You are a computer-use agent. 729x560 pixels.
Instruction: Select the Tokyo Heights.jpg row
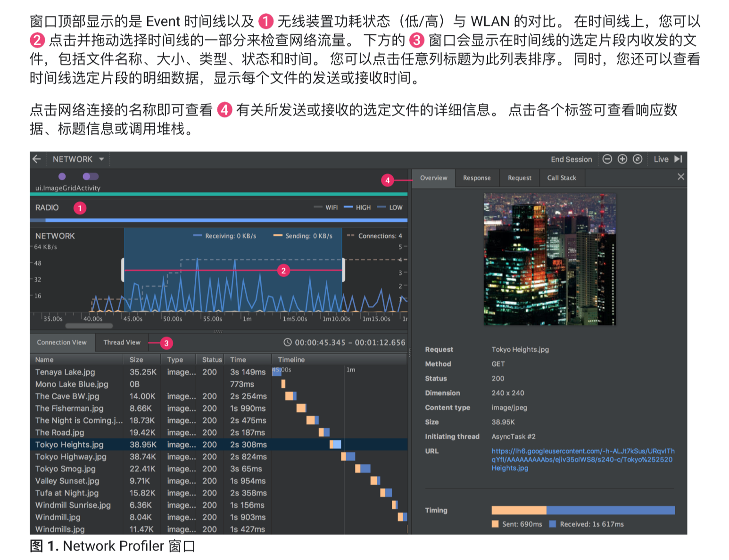pyautogui.click(x=219, y=445)
